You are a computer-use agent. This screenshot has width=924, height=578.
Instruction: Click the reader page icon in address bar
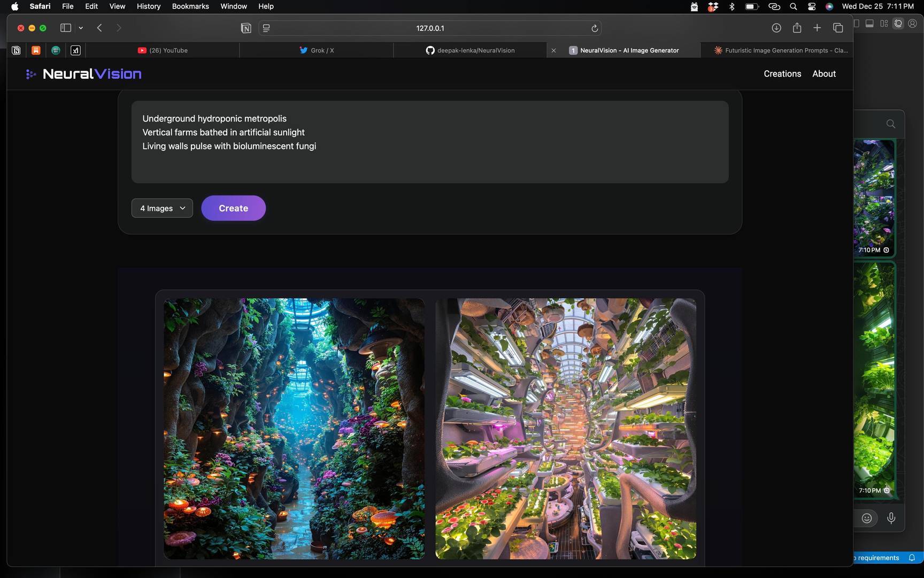click(x=266, y=28)
